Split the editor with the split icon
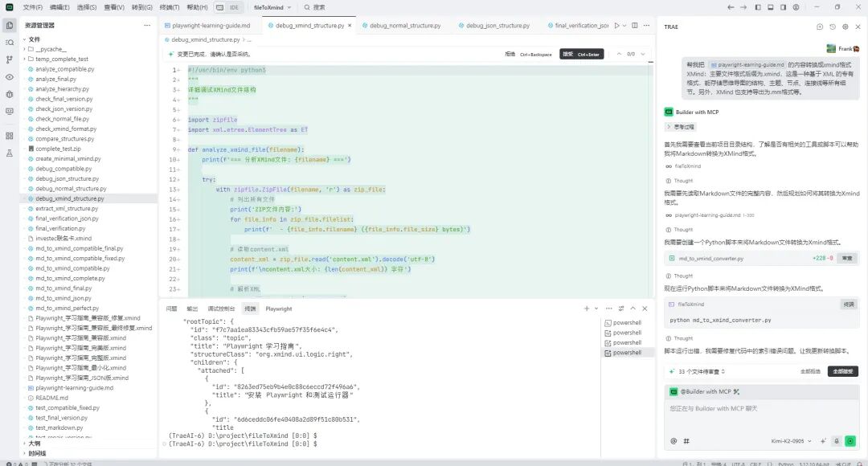 tap(635, 26)
